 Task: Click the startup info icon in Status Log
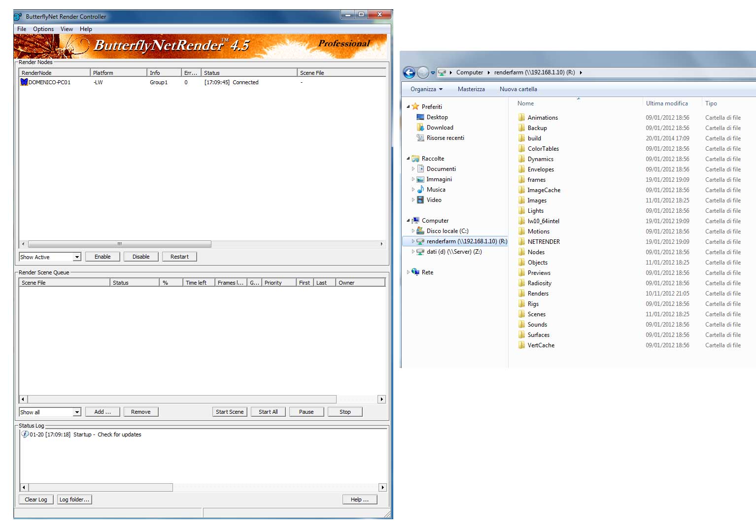click(x=25, y=434)
